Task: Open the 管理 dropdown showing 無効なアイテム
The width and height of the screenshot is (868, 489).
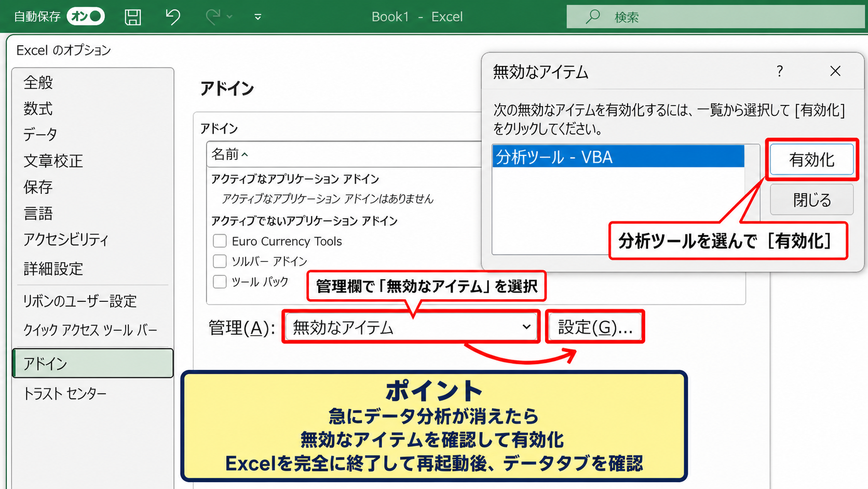Action: tap(411, 327)
